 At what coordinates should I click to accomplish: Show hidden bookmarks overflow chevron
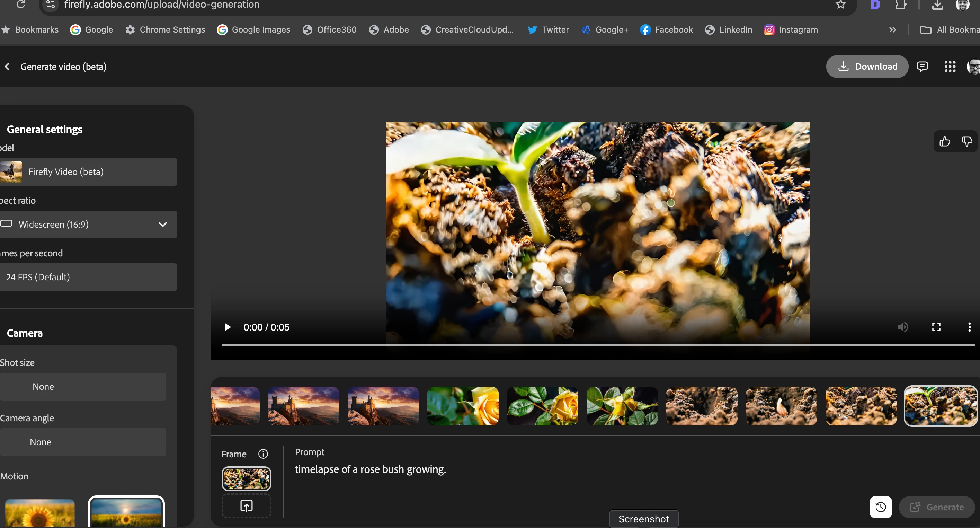coord(892,30)
